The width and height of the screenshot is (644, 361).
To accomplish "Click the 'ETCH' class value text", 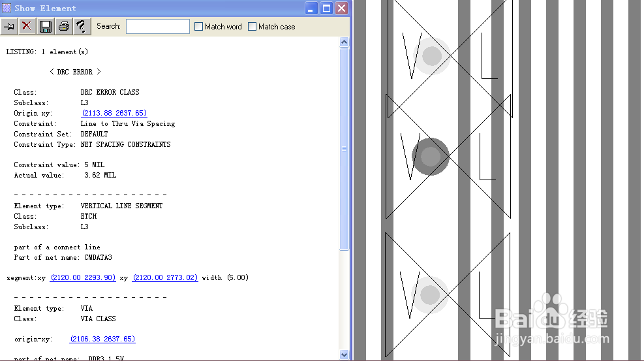I will point(89,217).
